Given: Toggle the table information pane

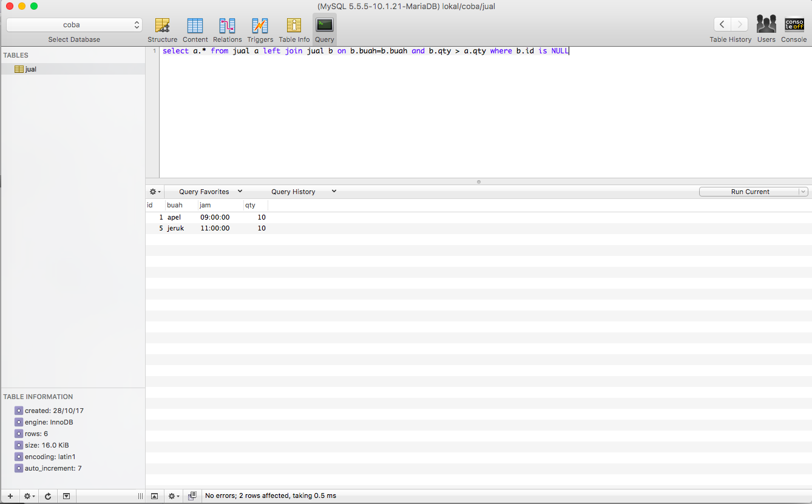Looking at the screenshot, I should [x=66, y=496].
